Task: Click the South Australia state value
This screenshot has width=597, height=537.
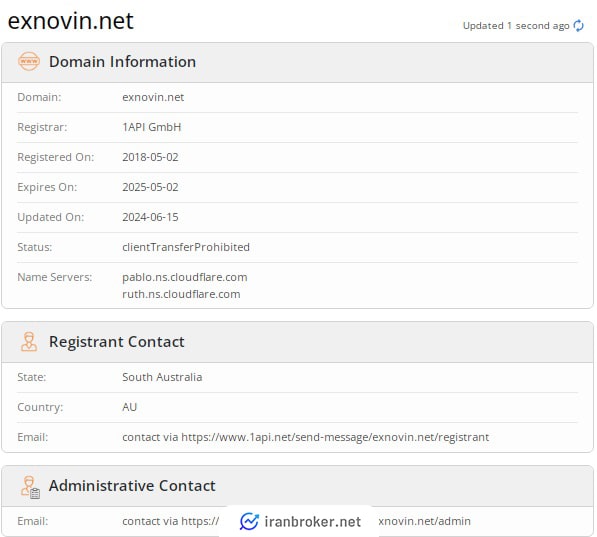Action: [x=162, y=377]
